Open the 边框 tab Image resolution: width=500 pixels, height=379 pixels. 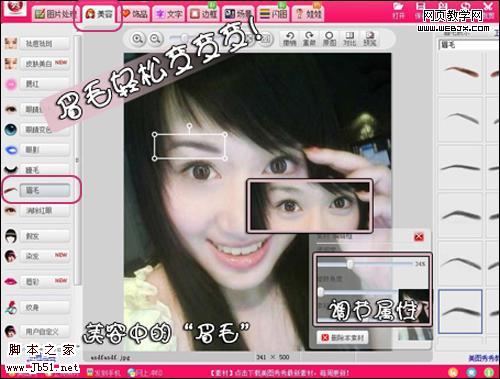point(203,14)
